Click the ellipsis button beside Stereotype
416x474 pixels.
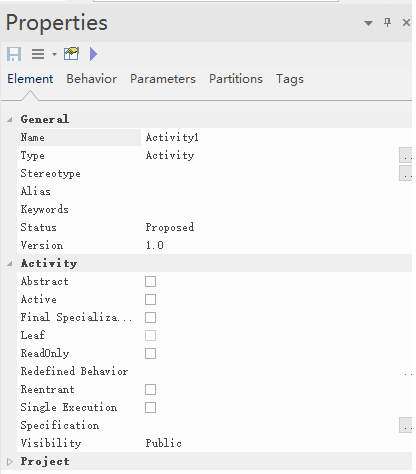(406, 173)
